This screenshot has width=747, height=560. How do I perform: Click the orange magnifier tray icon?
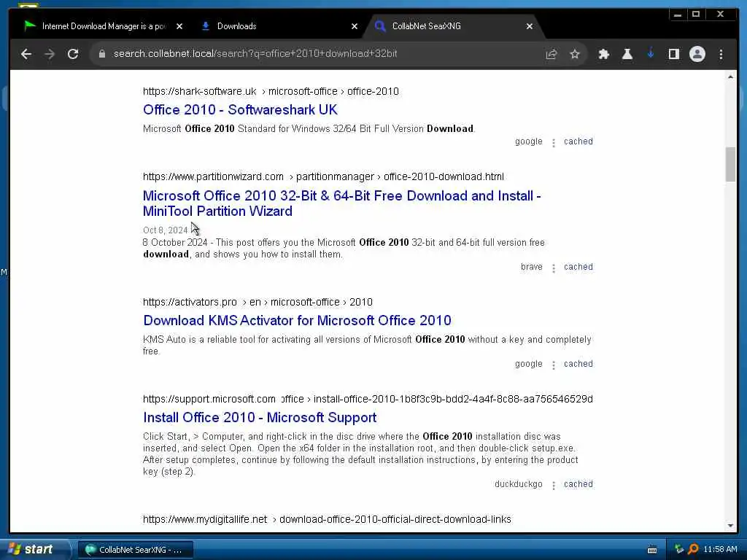tap(693, 550)
